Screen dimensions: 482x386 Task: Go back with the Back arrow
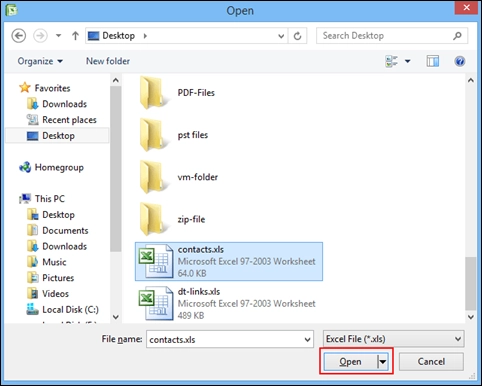tap(19, 36)
